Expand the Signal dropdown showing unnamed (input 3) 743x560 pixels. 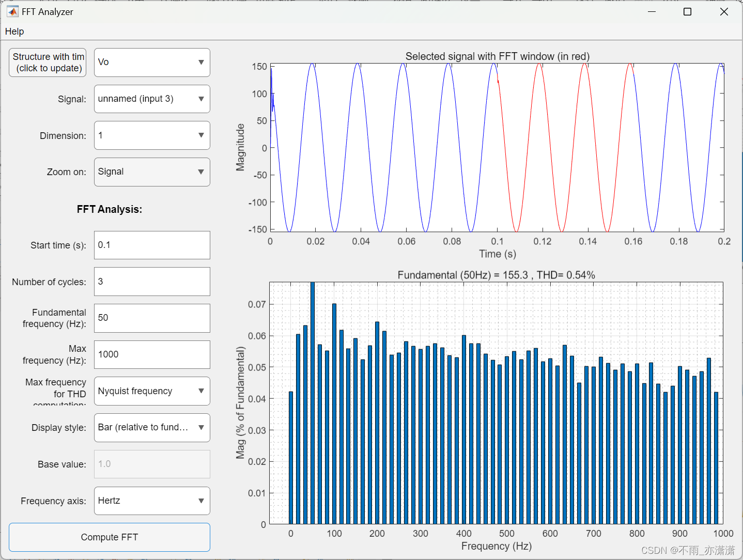[x=152, y=99]
